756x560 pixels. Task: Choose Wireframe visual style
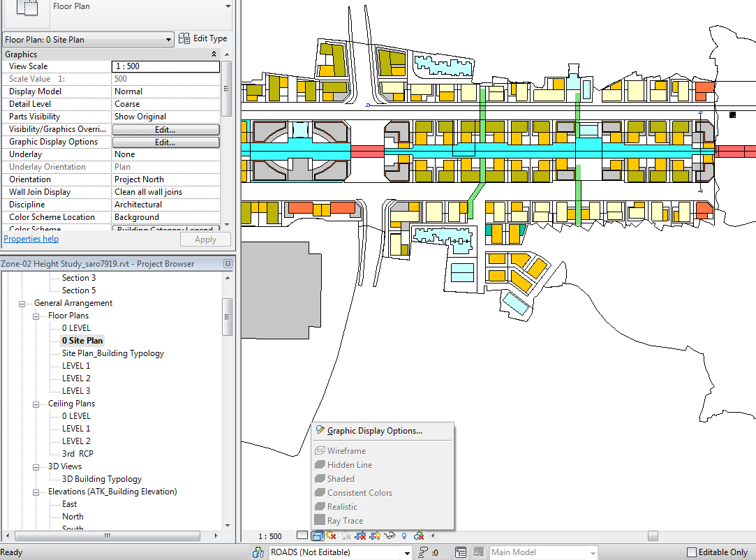(346, 450)
